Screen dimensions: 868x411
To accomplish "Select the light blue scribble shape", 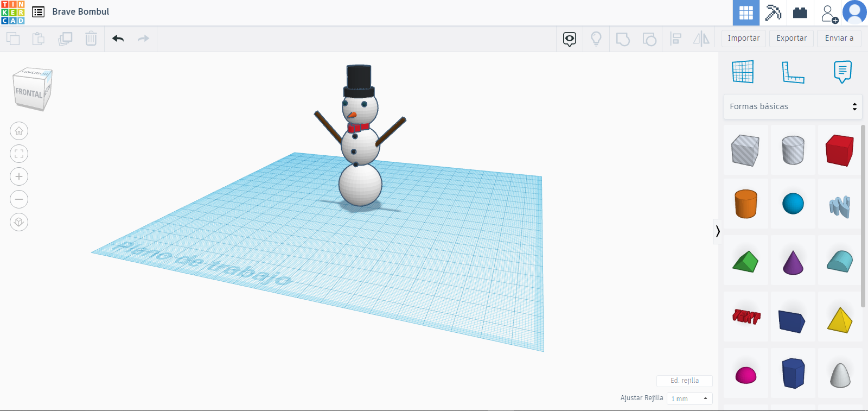I will pos(840,206).
